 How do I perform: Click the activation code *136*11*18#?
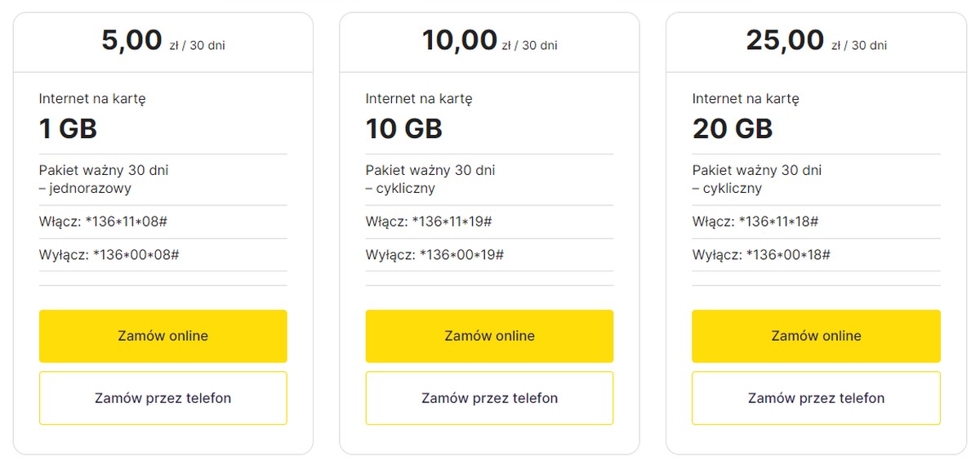[778, 222]
